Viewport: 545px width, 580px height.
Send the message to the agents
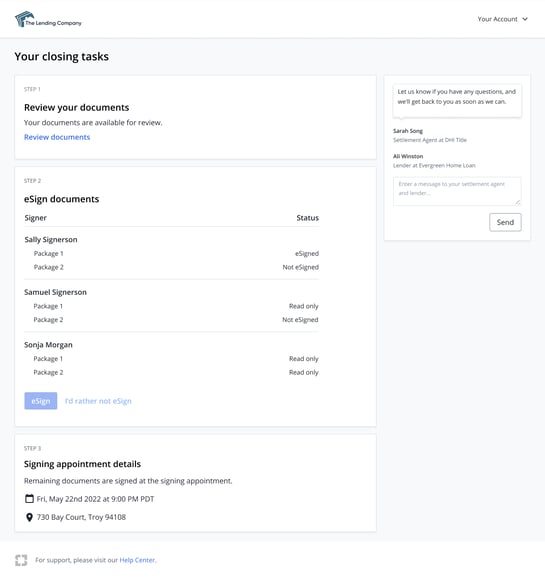505,222
